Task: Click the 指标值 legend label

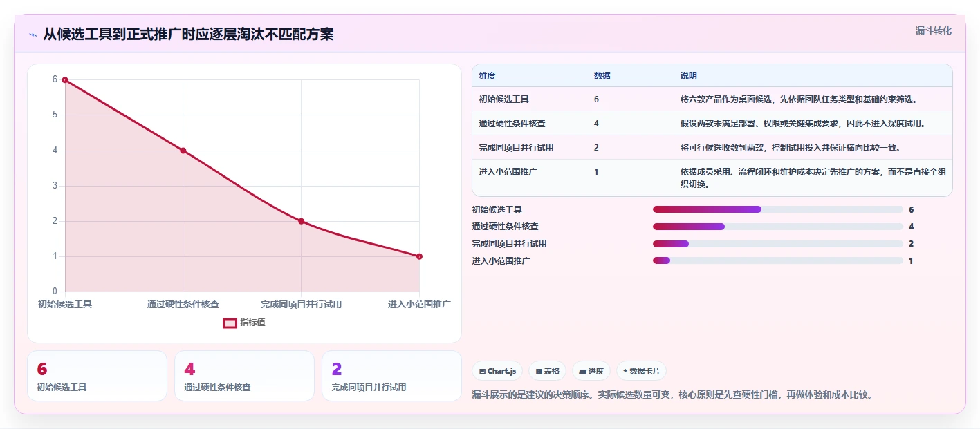Action: coord(252,323)
